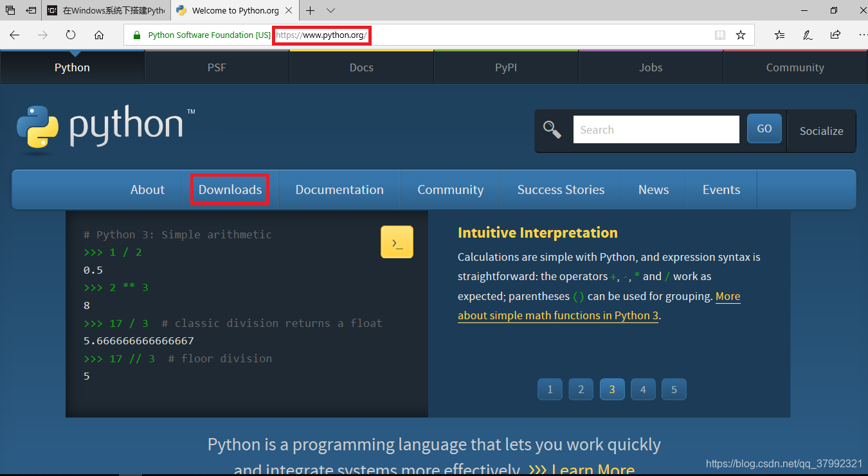
Task: Click the browser forward arrow
Action: 42,35
